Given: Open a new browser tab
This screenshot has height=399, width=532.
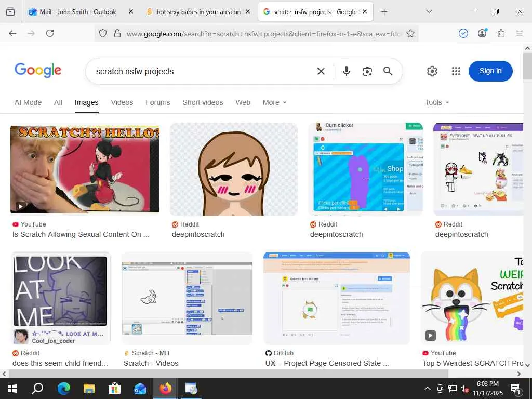Looking at the screenshot, I should coord(384,12).
